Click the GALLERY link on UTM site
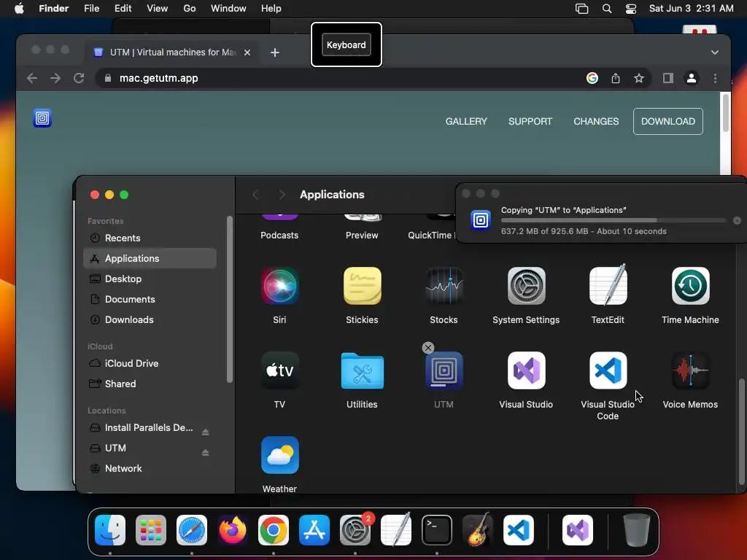This screenshot has height=560, width=747. click(x=466, y=122)
